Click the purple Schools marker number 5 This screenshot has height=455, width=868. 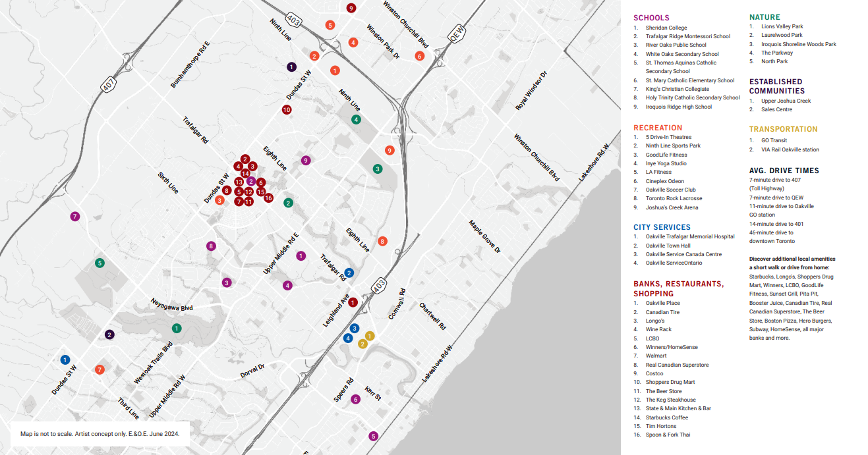(373, 436)
